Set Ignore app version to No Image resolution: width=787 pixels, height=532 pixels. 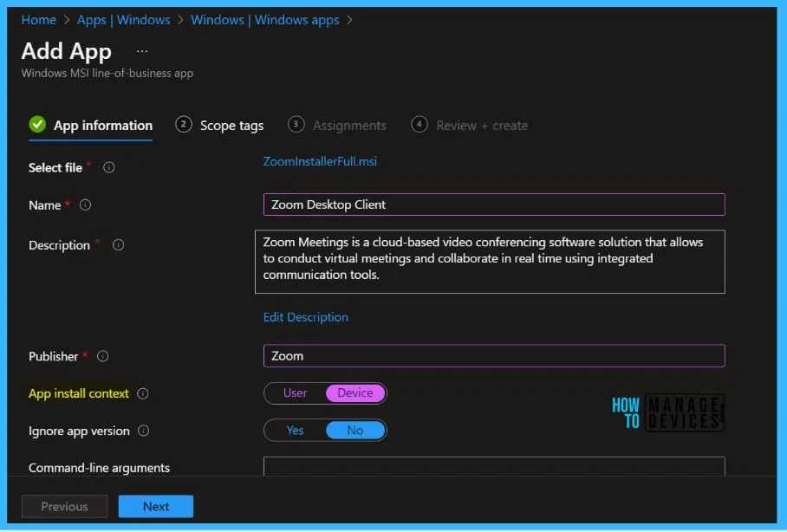355,430
